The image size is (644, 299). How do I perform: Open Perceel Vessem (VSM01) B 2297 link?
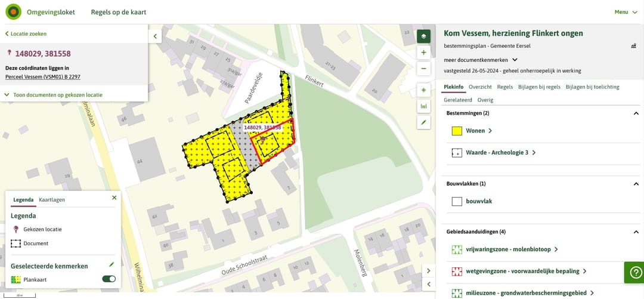43,77
